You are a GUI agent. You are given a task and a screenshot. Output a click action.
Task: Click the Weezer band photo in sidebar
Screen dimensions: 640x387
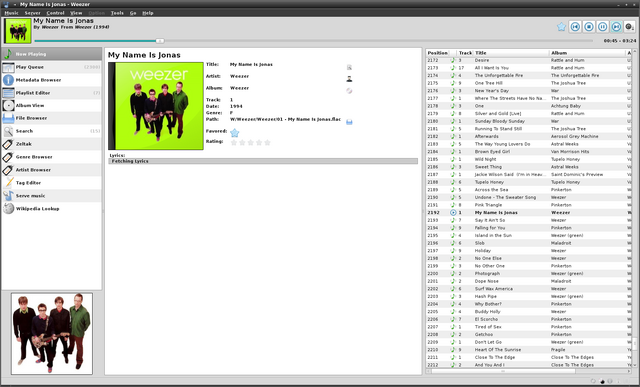tap(52, 333)
